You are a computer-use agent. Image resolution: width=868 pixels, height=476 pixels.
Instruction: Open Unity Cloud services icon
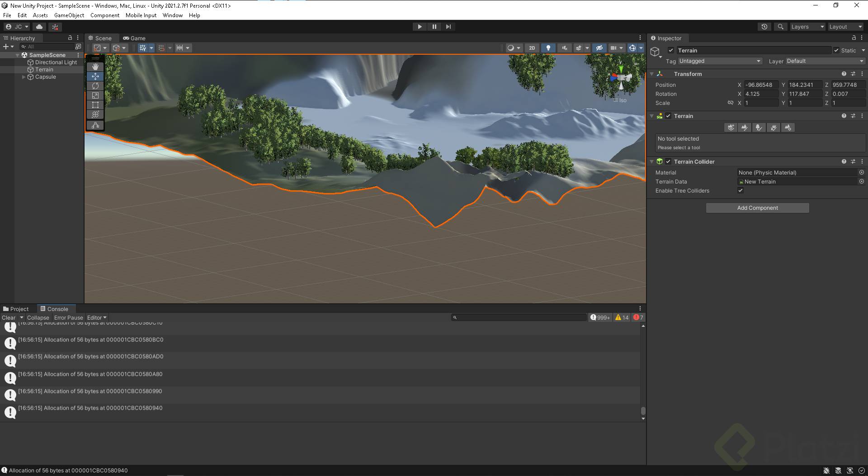[x=39, y=27]
